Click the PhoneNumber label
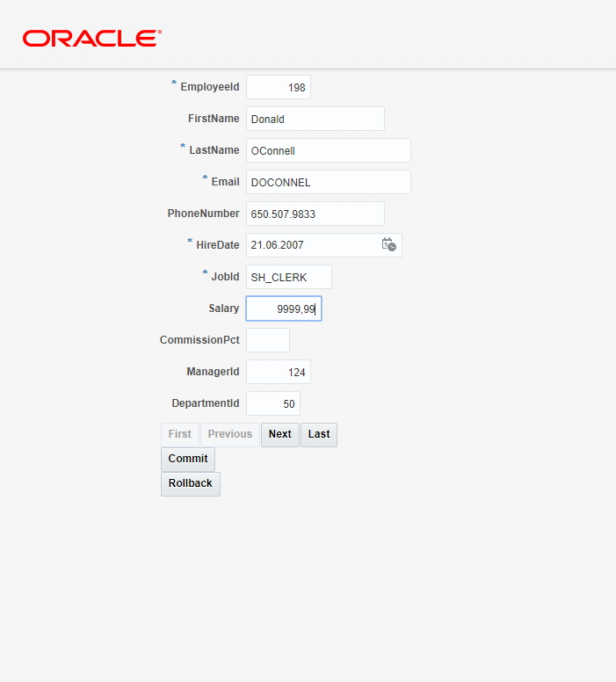 204,214
